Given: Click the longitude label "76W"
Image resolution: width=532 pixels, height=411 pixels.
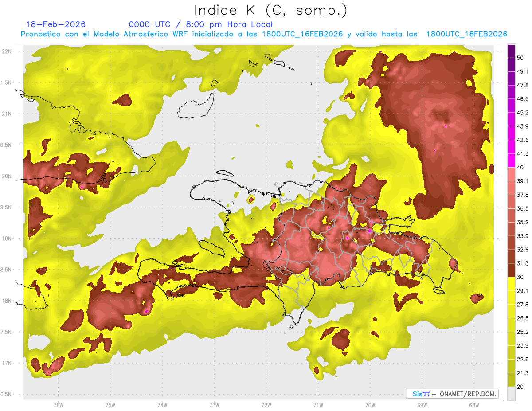Looking at the screenshot, I should 58,405.
